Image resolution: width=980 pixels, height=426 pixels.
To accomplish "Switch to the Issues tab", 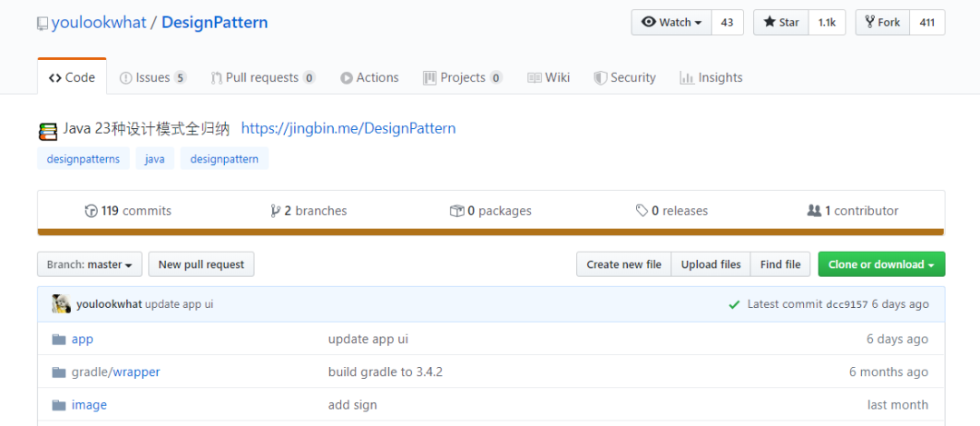I will pos(152,77).
